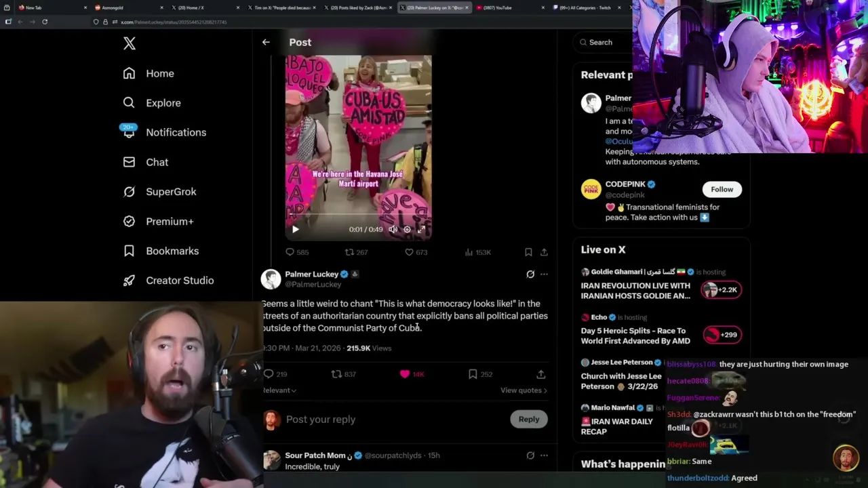
Task: Click the X logo icon
Action: coord(130,43)
